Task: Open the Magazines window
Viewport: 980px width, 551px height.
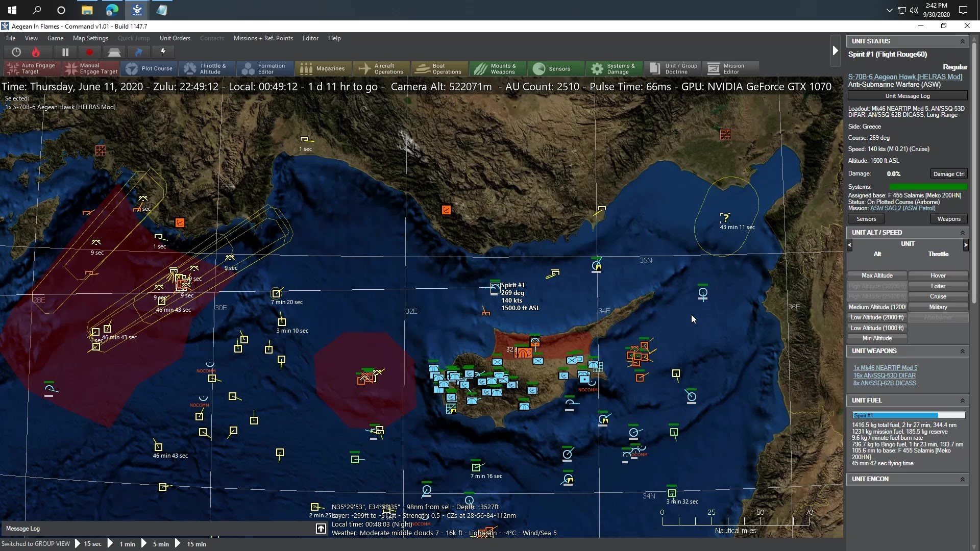Action: pos(323,68)
